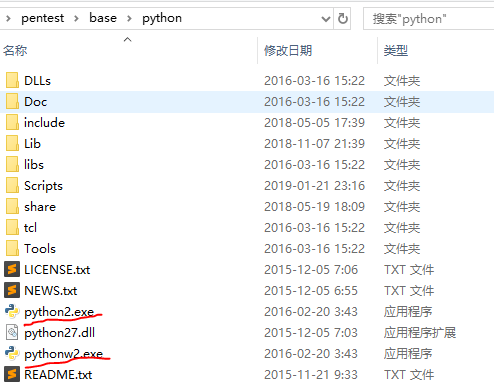Click the pythonw2.exe Python icon
Screen dimensions: 494x385
coord(12,353)
